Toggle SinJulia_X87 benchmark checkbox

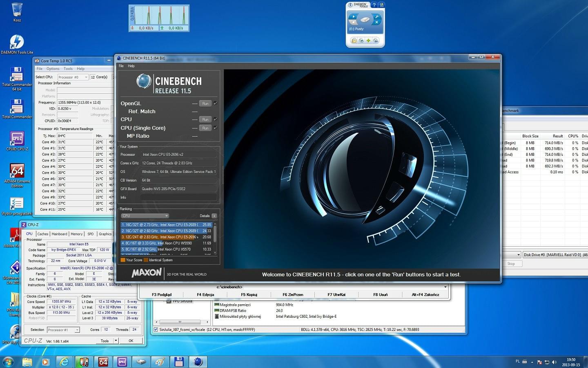tap(156, 330)
